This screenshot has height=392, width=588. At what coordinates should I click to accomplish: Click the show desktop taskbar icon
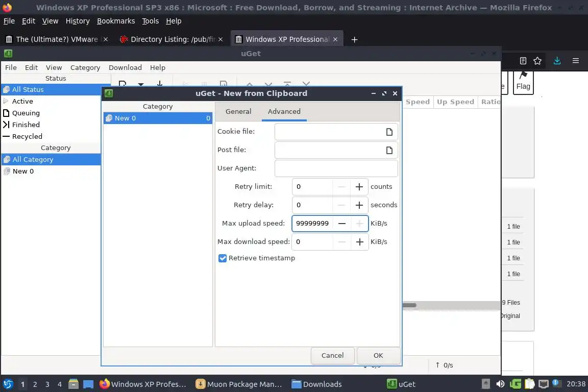[88, 384]
